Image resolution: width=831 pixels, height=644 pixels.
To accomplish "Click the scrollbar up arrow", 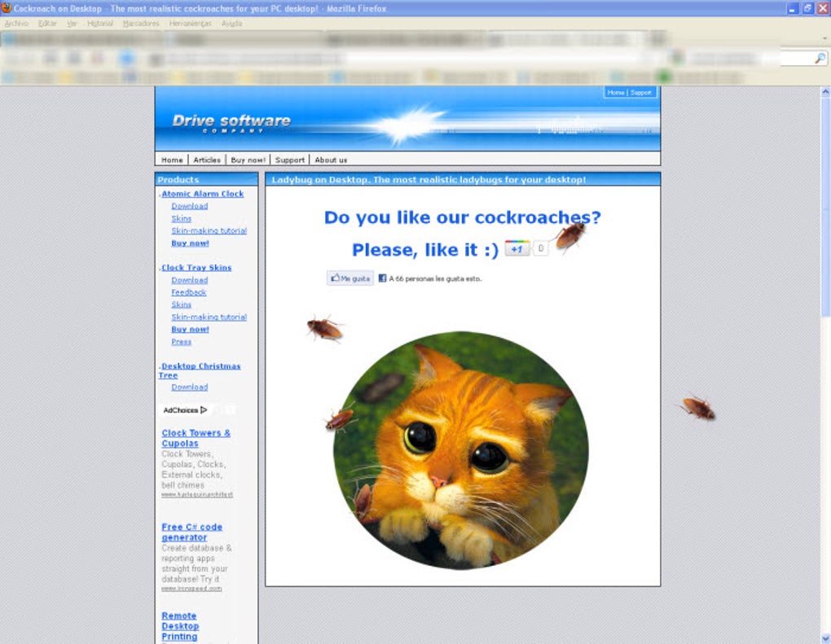I will [825, 92].
